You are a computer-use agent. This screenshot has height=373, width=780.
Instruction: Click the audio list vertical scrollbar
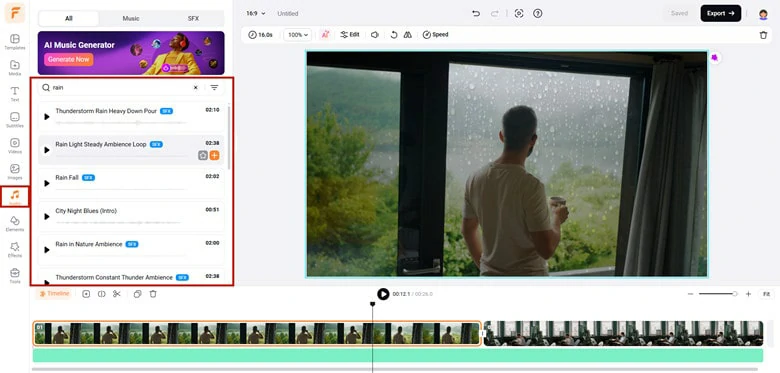229,137
